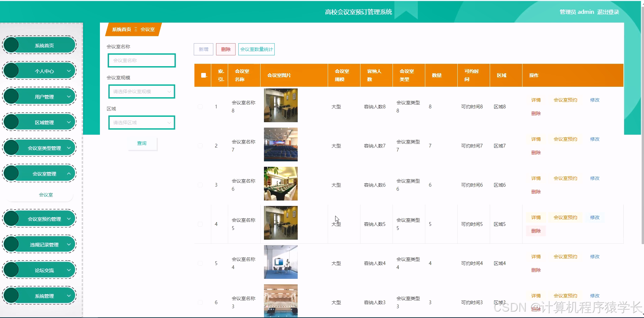Click 详情 for 会议室名称5 row
The width and height of the screenshot is (644, 318).
536,217
